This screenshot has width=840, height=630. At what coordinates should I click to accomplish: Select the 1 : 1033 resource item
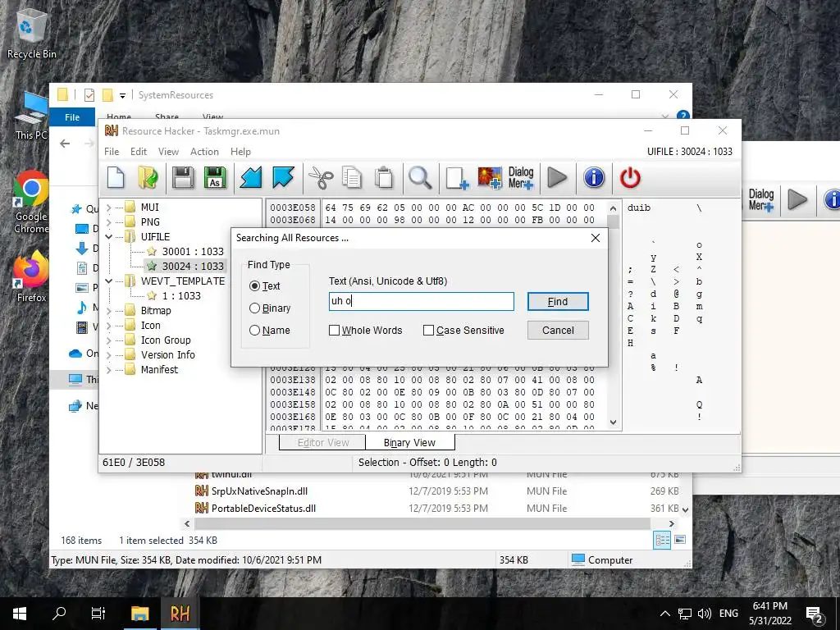point(181,295)
